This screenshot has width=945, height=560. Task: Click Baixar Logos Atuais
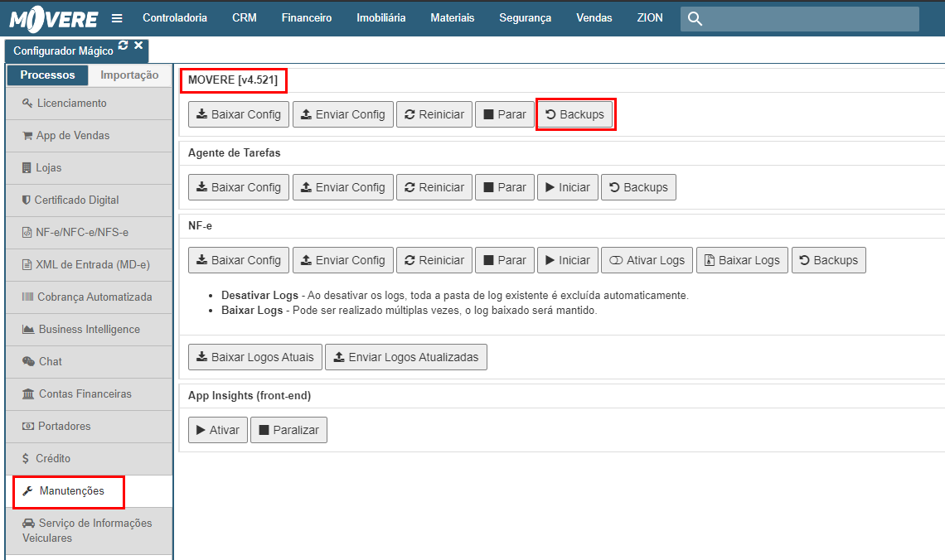point(255,357)
